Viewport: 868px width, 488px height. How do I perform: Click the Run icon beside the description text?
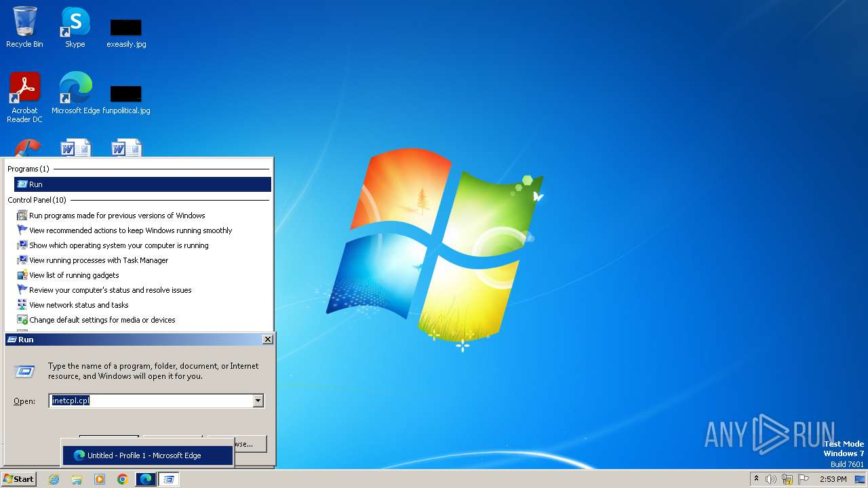(24, 371)
